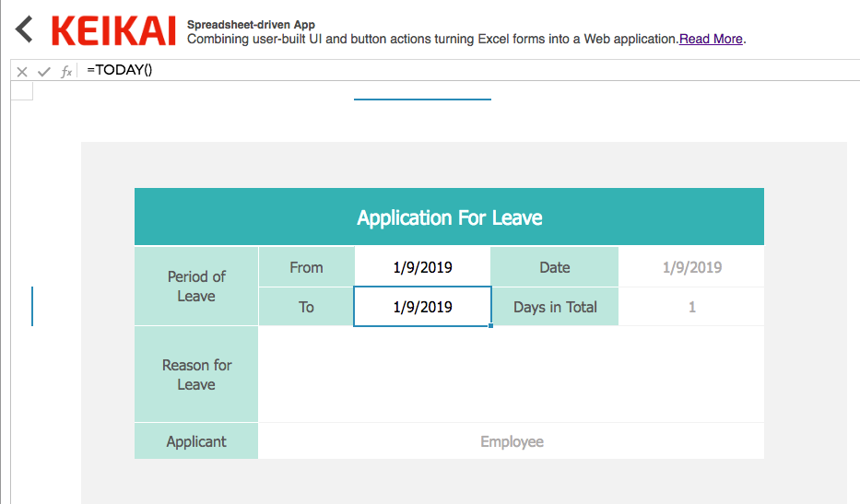This screenshot has height=504, width=860.
Task: Click the KEIKAI logo
Action: (x=113, y=30)
